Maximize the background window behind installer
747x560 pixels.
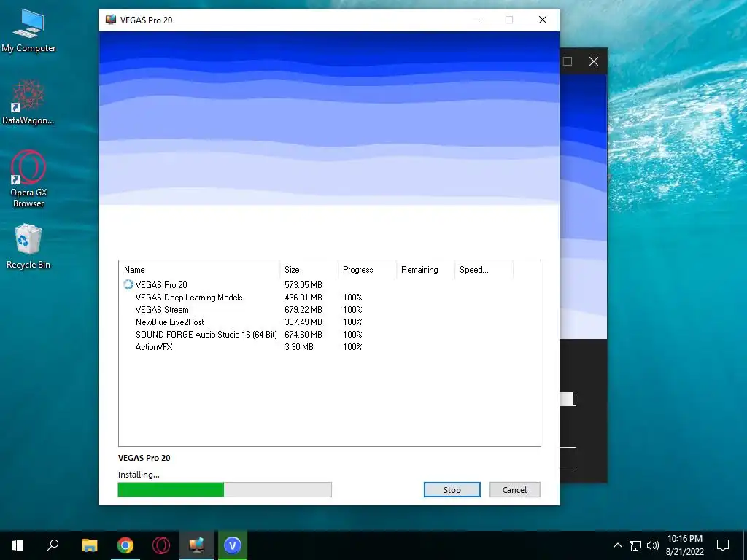568,61
